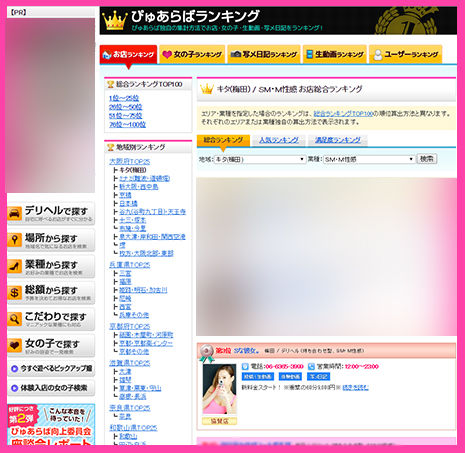
Task: Click the map pin icon on 場所から探す
Action: [x=15, y=240]
